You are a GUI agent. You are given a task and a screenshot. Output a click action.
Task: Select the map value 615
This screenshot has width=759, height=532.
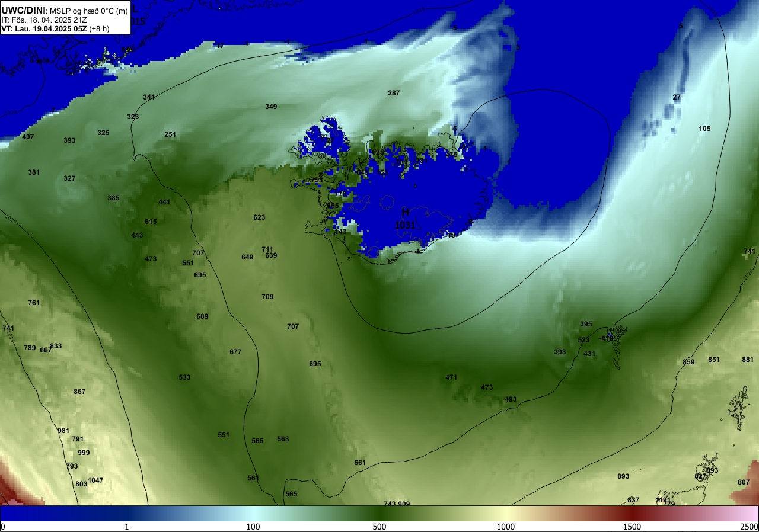click(x=151, y=222)
